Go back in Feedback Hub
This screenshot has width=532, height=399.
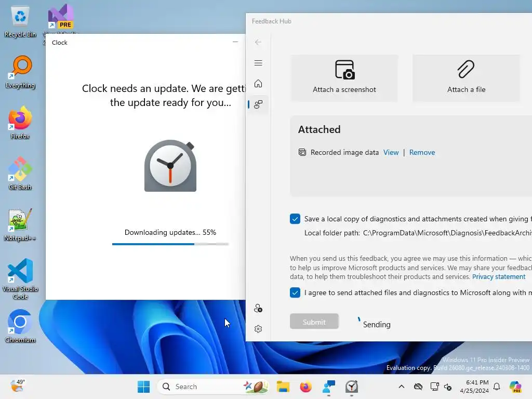coord(258,42)
